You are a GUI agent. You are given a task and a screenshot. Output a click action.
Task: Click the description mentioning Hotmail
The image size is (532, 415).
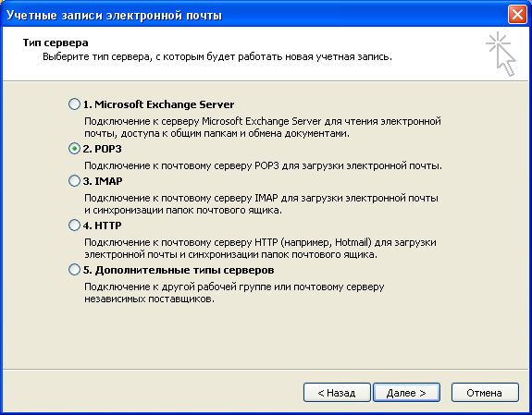tap(260, 249)
